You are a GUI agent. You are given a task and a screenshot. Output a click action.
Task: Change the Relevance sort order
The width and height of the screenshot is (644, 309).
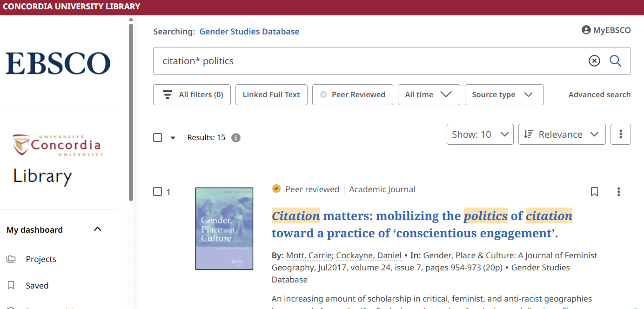(562, 134)
